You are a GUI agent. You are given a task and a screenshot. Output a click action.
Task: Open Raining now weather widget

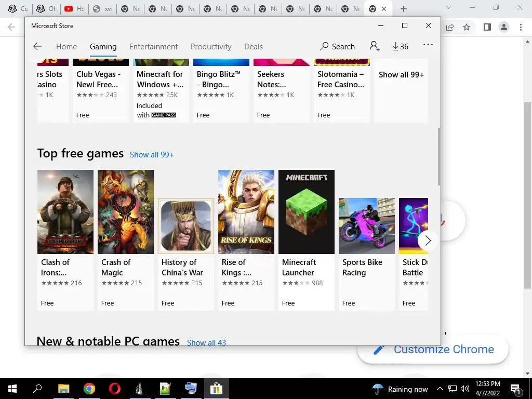click(x=400, y=389)
